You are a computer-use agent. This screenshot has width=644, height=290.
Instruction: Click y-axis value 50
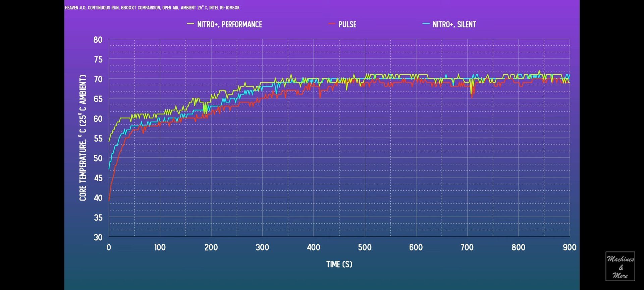98,158
